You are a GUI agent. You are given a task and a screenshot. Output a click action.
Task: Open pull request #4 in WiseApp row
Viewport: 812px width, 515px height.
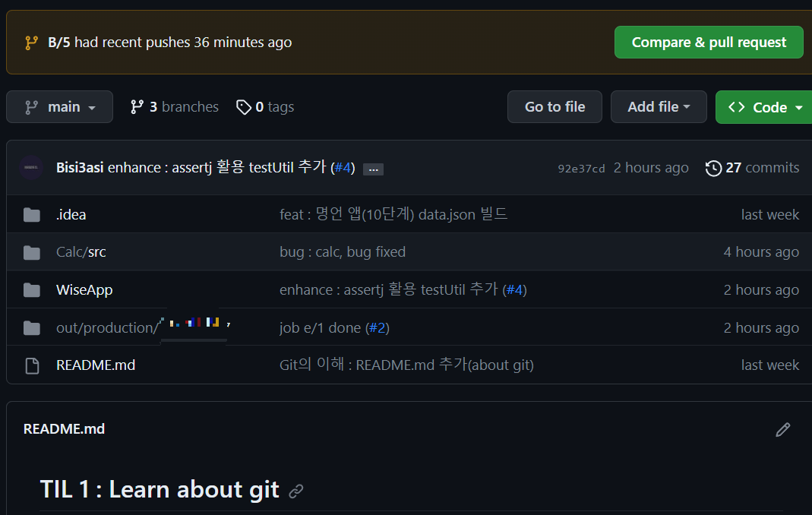click(515, 289)
